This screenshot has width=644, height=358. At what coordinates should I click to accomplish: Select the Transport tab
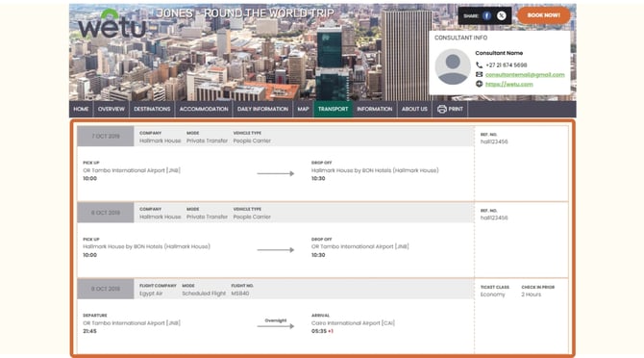click(x=334, y=109)
